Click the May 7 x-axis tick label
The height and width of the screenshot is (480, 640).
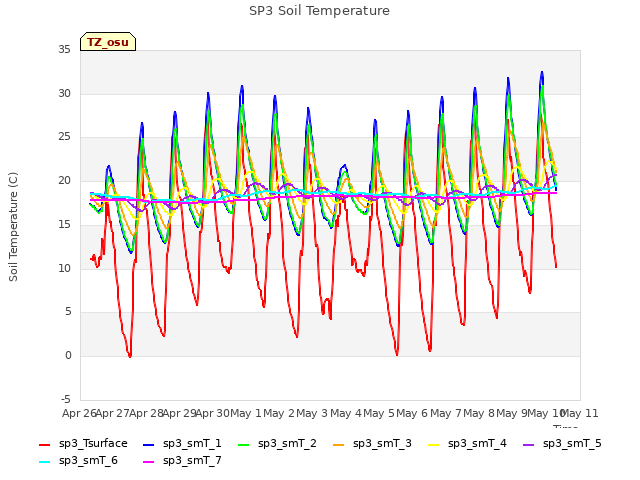pos(446,413)
